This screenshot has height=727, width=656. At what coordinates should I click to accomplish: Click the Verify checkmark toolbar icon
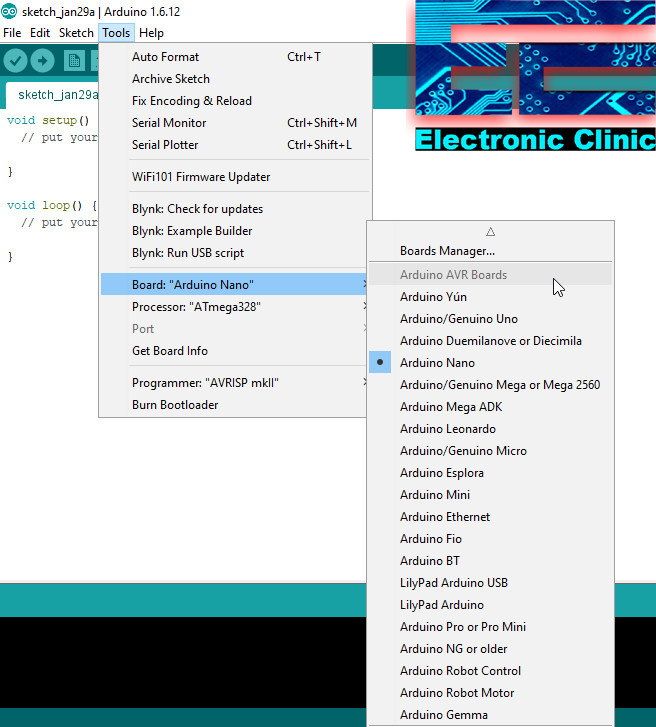(x=15, y=61)
